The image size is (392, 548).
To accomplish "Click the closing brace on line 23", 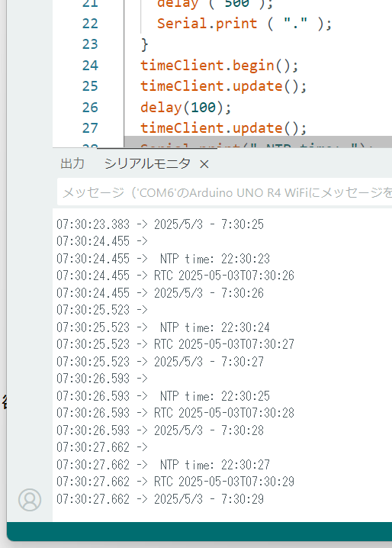I will point(144,44).
